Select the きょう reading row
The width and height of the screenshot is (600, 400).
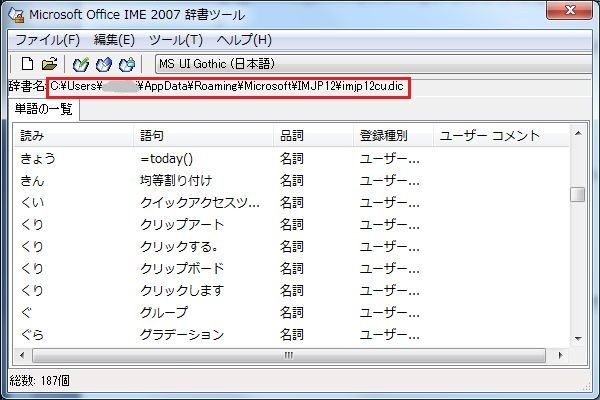(x=38, y=158)
